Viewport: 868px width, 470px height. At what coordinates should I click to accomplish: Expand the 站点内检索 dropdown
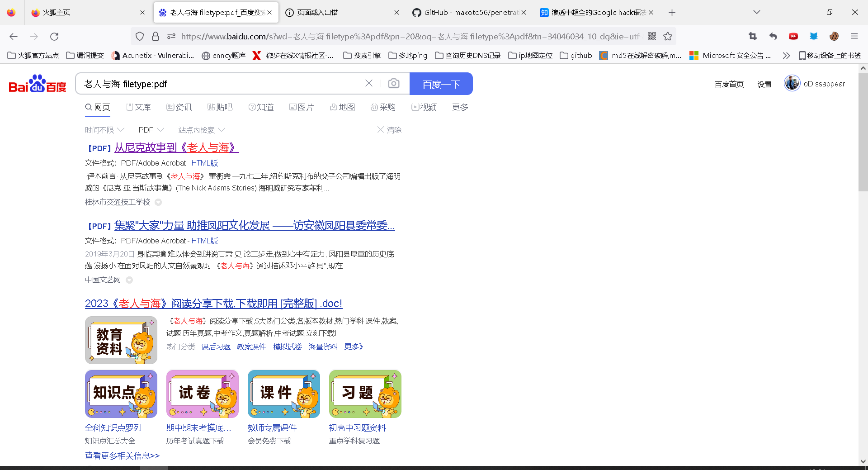[x=201, y=130]
